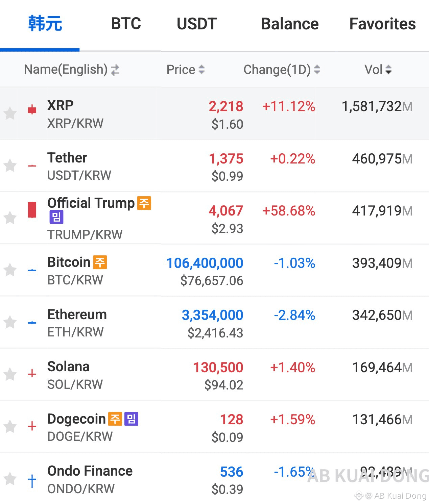Image resolution: width=429 pixels, height=504 pixels.
Task: Switch to the BTC market tab
Action: point(126,24)
